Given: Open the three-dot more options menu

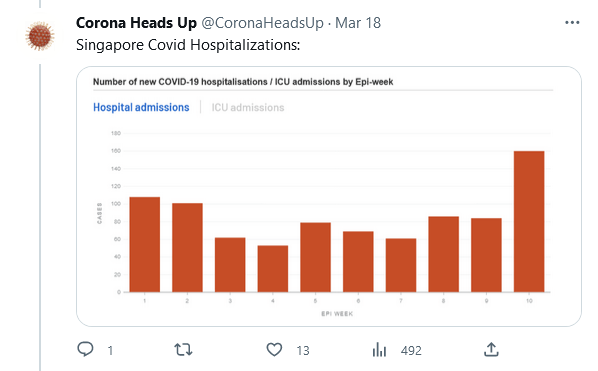Looking at the screenshot, I should tap(572, 23).
